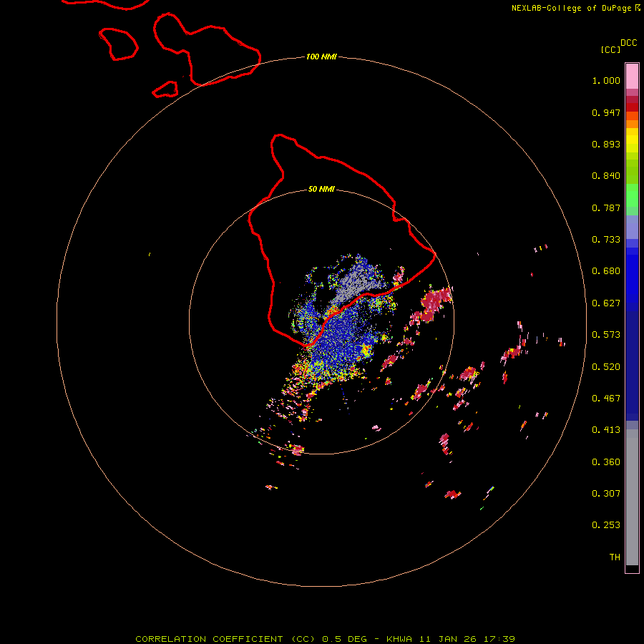
Task: Click the gray low-CC echo patch on the island
Action: (353, 281)
